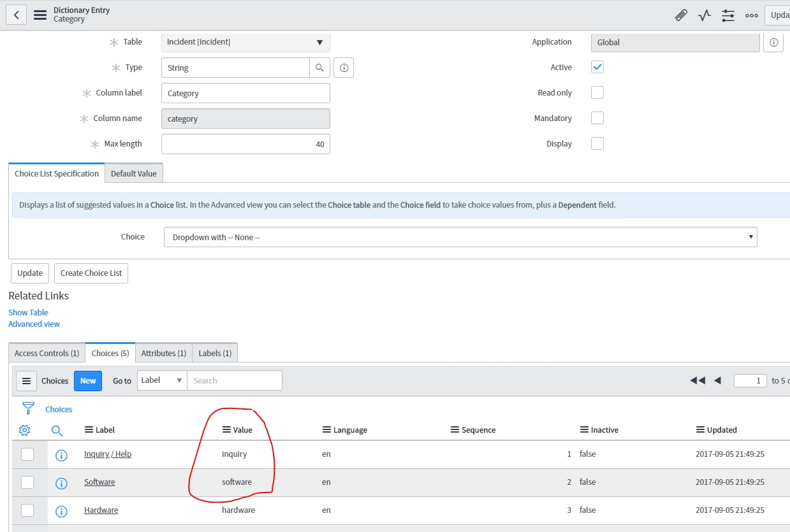Show info for the Application field
790x532 pixels.
click(x=773, y=42)
